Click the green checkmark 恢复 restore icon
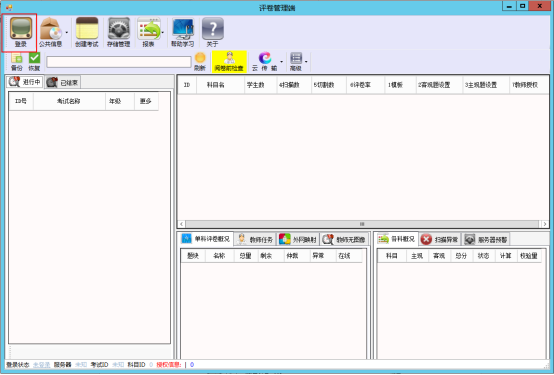This screenshot has height=375, width=554. (34, 58)
